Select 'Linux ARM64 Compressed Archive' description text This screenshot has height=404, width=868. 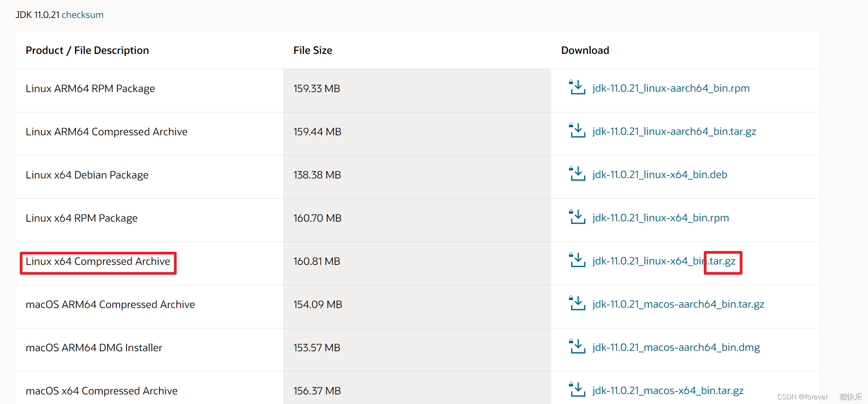pos(106,132)
